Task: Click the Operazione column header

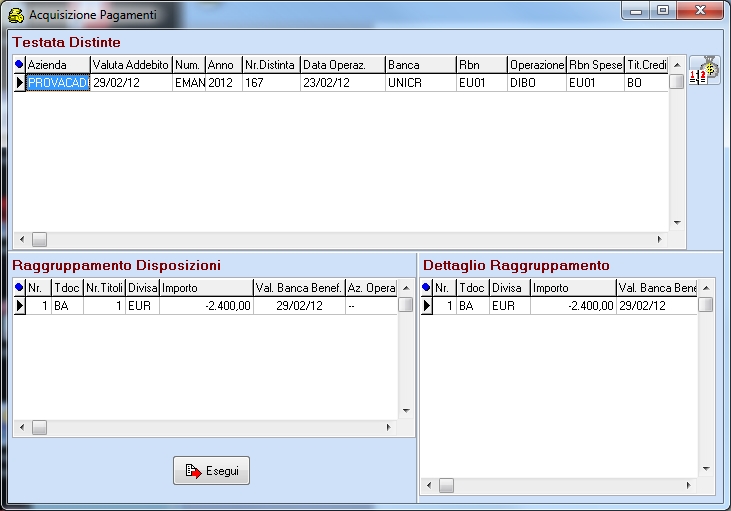Action: pos(537,64)
